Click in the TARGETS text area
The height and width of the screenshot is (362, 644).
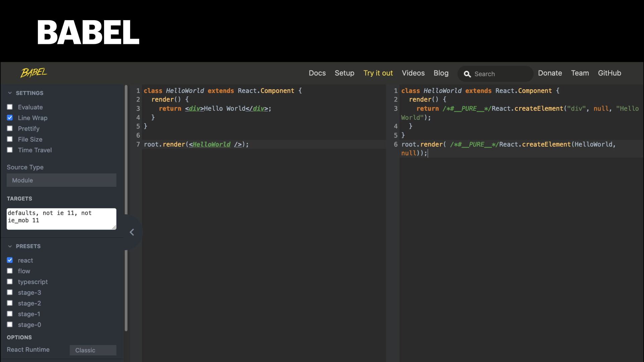(61, 219)
